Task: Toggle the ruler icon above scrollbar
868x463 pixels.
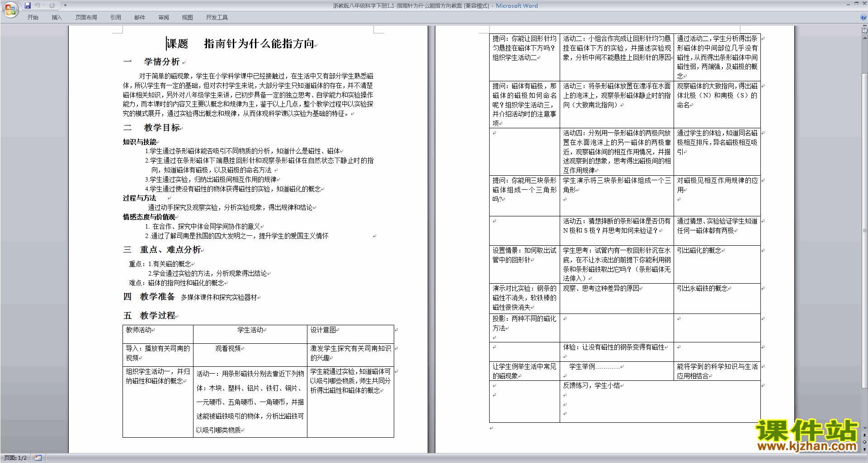Action: pos(864,31)
